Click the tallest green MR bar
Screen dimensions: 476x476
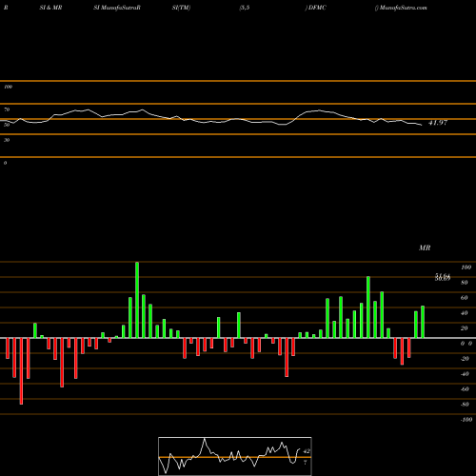click(x=137, y=300)
